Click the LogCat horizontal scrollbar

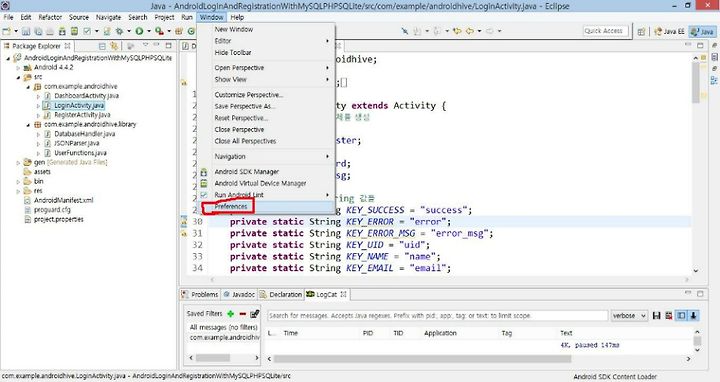pos(422,359)
